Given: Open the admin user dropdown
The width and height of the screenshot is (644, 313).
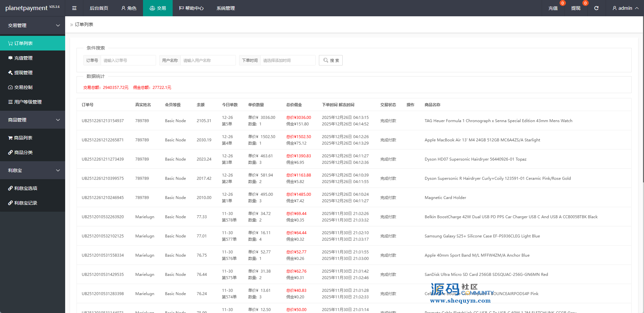Looking at the screenshot, I should 625,8.
